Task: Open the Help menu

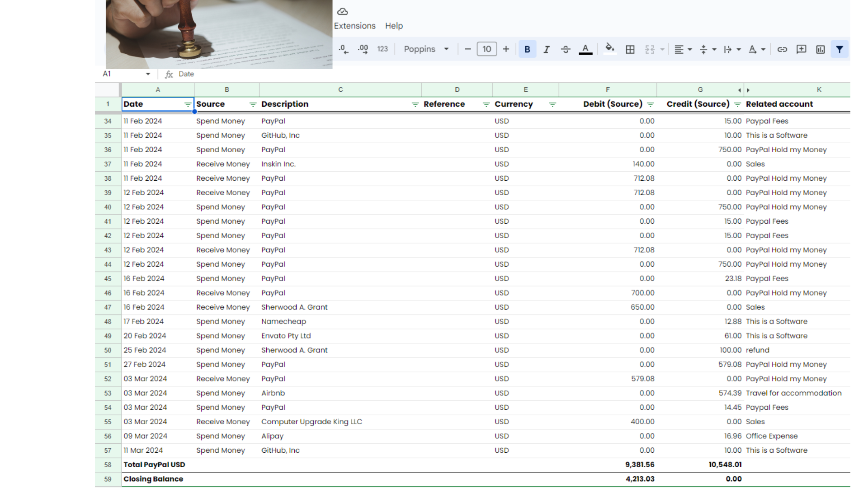Action: tap(394, 26)
